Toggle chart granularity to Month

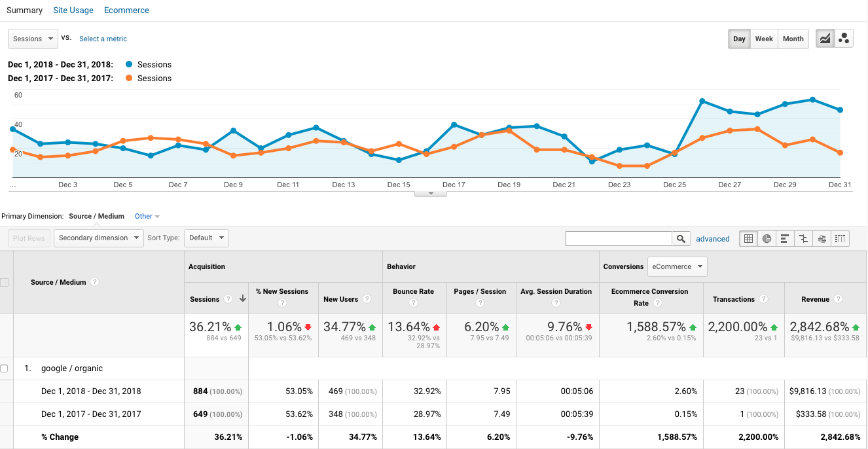point(793,39)
